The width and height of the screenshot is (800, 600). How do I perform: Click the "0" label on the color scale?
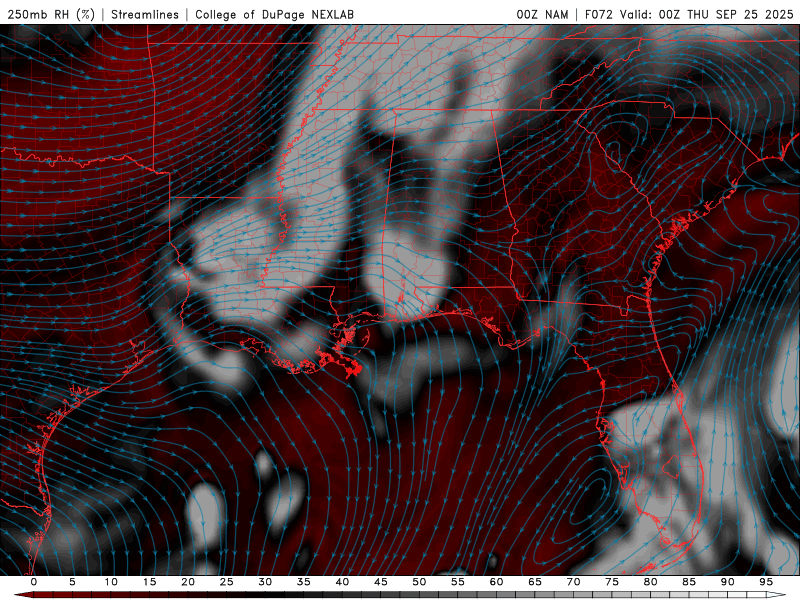(x=34, y=582)
